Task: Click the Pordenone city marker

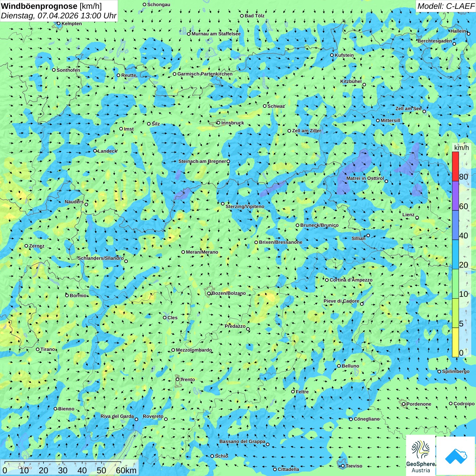Action: [404, 404]
